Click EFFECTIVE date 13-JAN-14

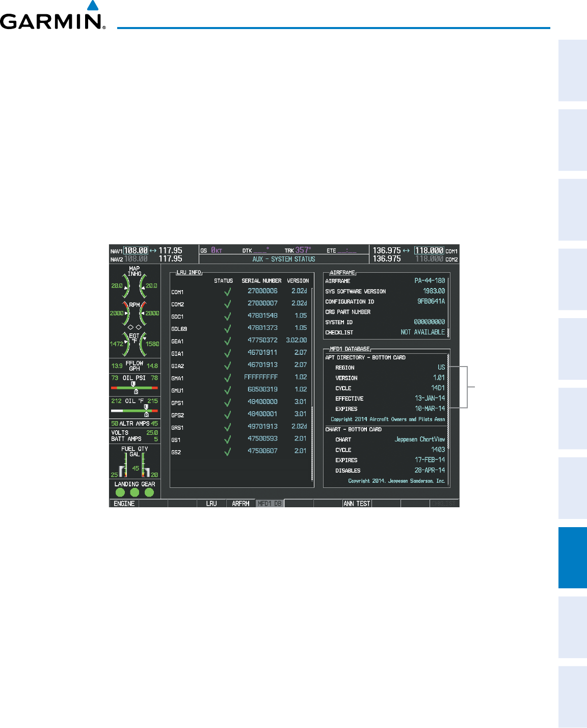click(430, 398)
